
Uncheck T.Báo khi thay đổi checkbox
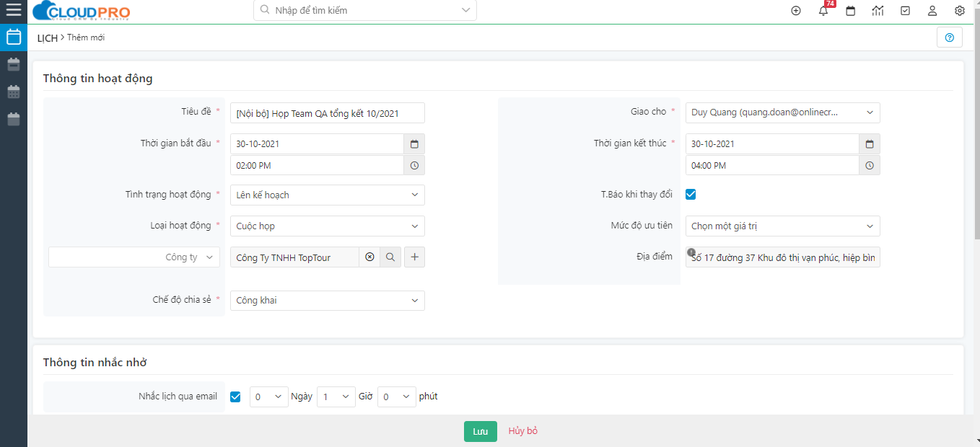tap(691, 195)
